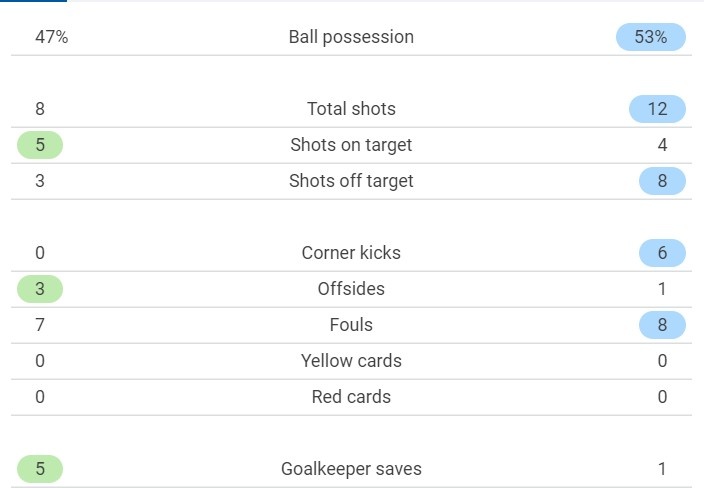The width and height of the screenshot is (704, 488).
Task: Select the Red cards label
Action: [351, 397]
